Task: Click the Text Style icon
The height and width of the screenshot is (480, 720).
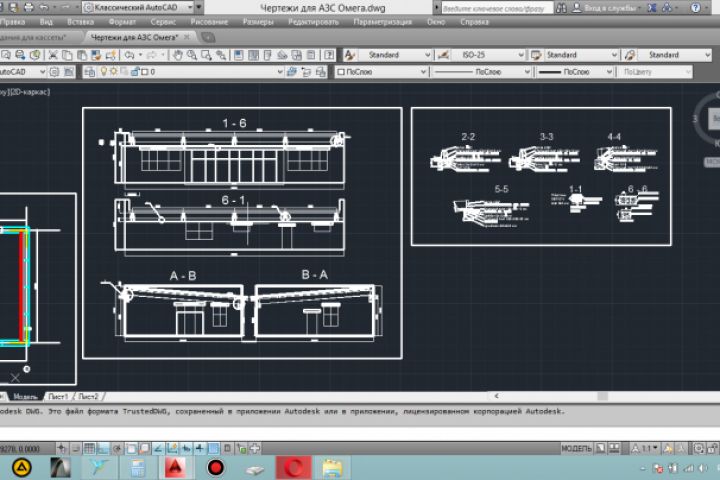Action: [x=350, y=55]
